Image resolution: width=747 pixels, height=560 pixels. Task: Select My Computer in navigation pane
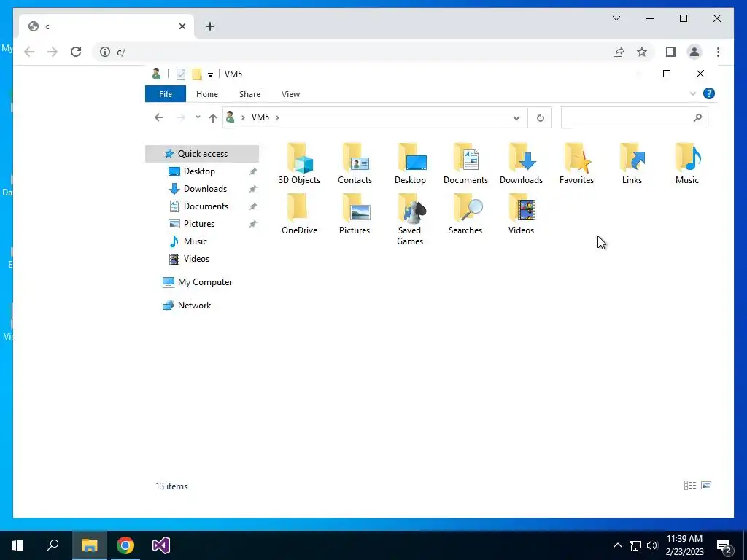[205, 282]
